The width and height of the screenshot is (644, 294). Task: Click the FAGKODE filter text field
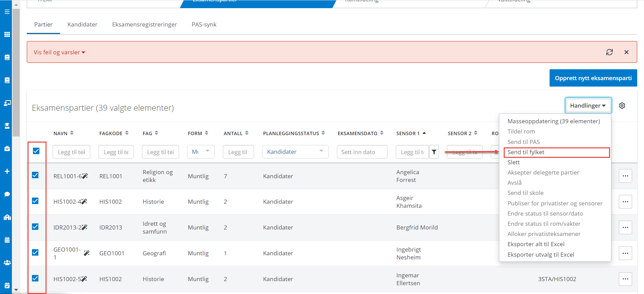116,152
